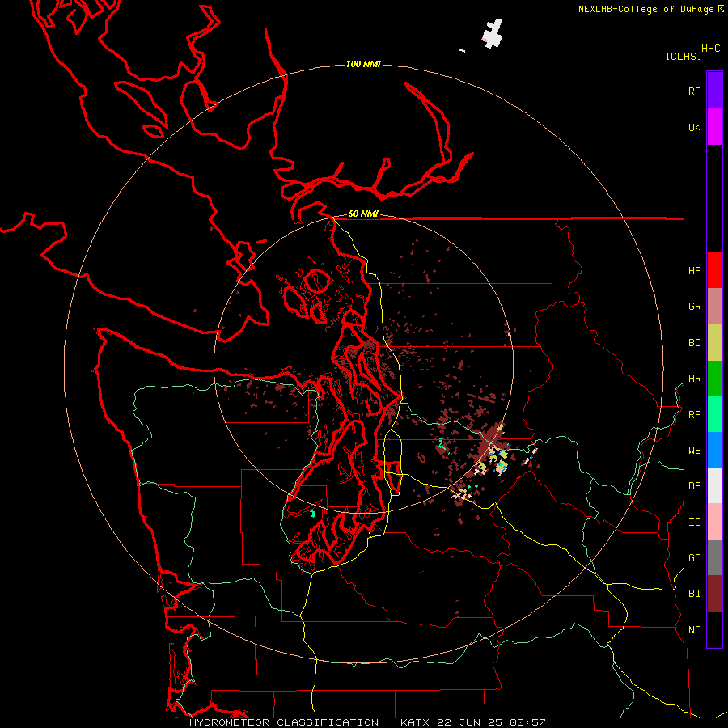The image size is (728, 728).
Task: Select the dark red BI biological swatch
Action: pos(714,594)
